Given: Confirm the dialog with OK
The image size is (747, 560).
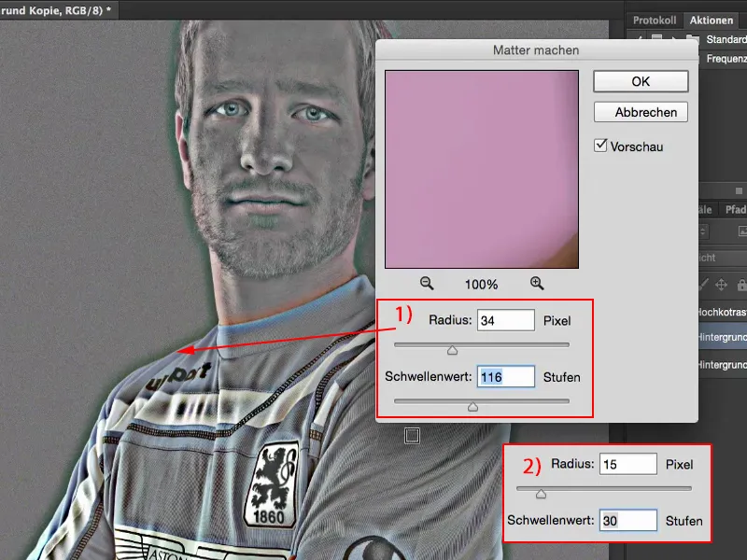Looking at the screenshot, I should 641,81.
